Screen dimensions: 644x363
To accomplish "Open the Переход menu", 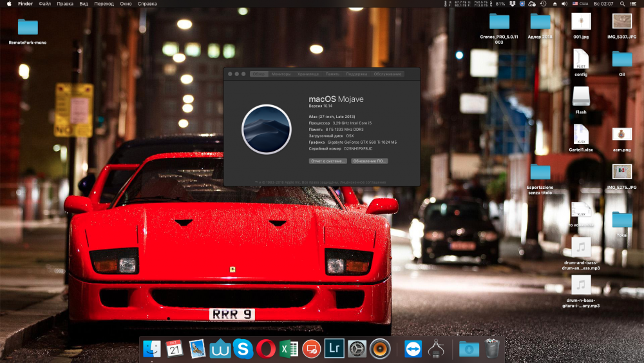I will click(x=104, y=4).
